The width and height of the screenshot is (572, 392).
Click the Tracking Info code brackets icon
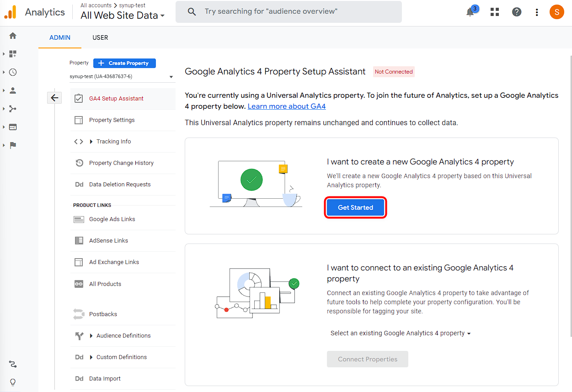tap(79, 142)
